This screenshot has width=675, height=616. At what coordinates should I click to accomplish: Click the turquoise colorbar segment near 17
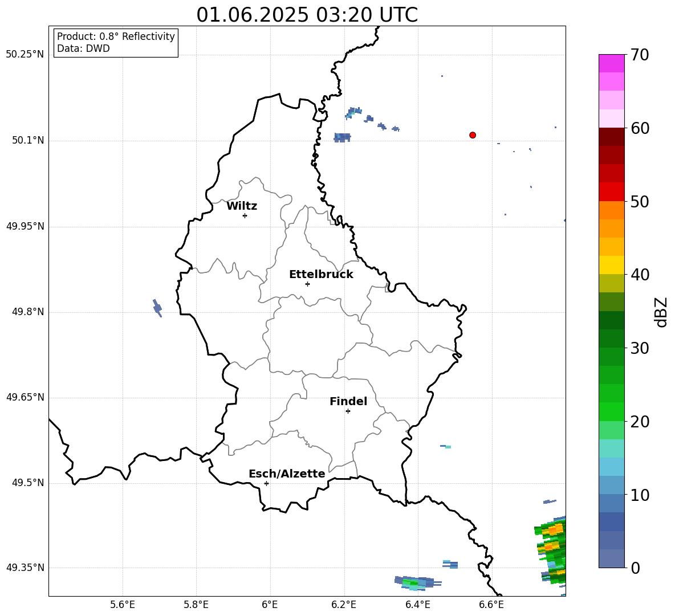point(611,448)
